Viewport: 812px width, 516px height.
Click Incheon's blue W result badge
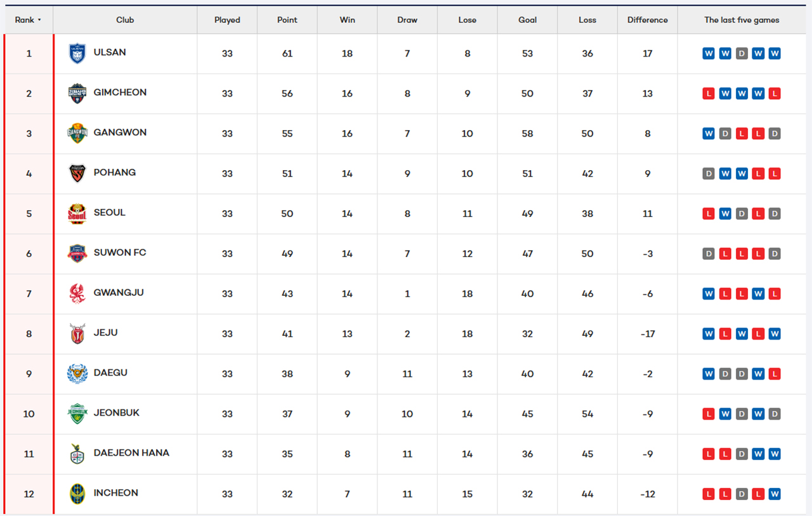pyautogui.click(x=775, y=494)
